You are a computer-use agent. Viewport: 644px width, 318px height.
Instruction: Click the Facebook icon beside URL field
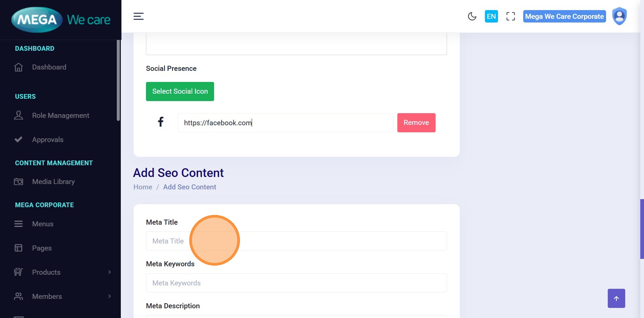point(161,122)
